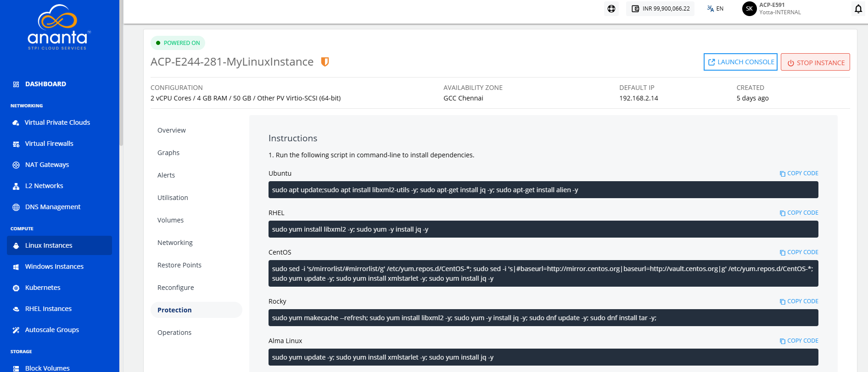This screenshot has height=372, width=868.
Task: Click the sidebar vertical scrollbar
Action: 121,73
